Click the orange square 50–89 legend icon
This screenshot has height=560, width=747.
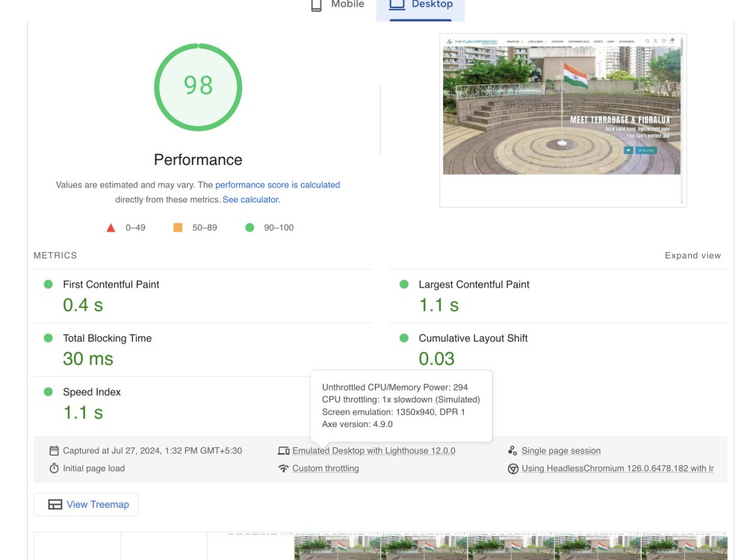[x=178, y=228]
